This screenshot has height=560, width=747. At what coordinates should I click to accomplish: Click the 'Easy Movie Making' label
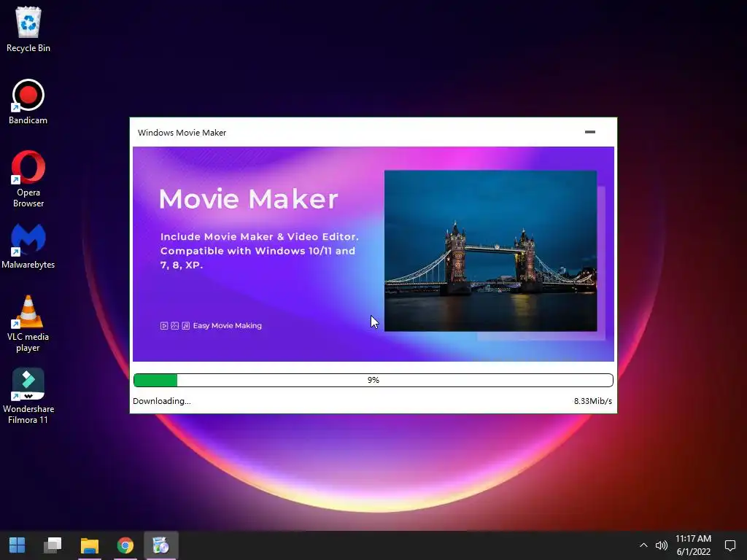(228, 326)
